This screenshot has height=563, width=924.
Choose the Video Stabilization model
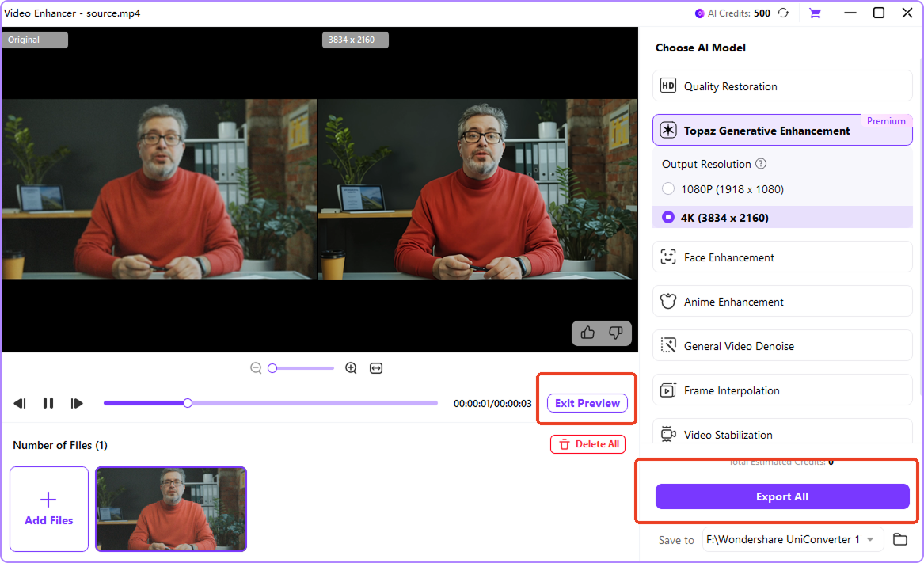[782, 432]
